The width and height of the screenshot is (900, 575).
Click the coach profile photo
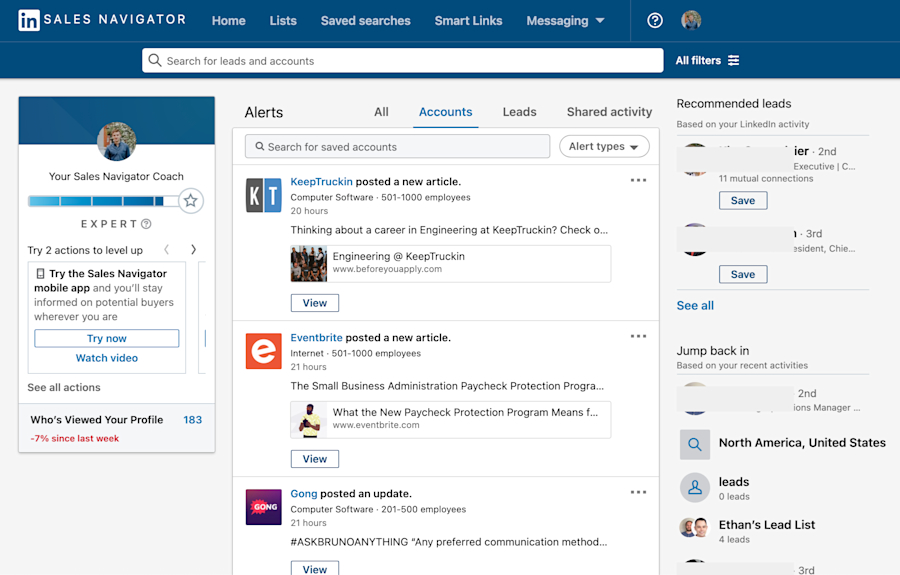(117, 141)
